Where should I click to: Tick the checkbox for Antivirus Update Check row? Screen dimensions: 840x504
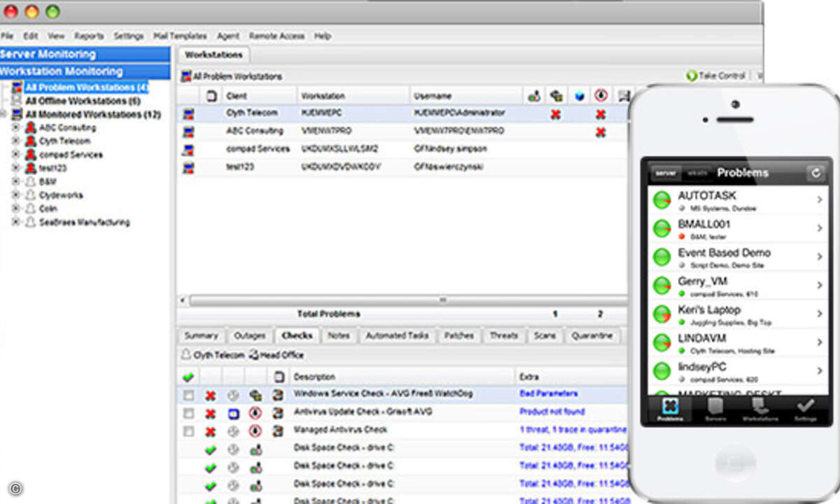pos(188,414)
